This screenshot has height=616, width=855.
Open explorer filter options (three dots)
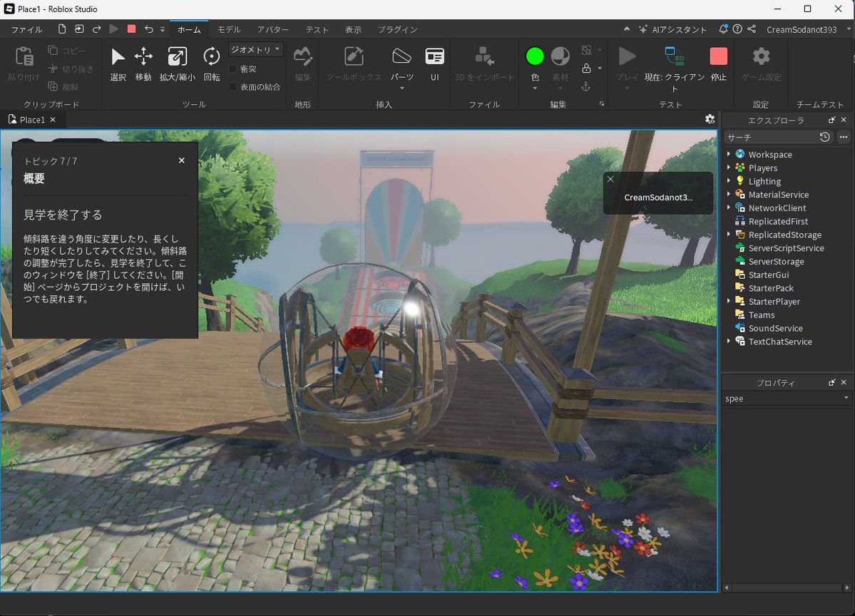coord(843,137)
